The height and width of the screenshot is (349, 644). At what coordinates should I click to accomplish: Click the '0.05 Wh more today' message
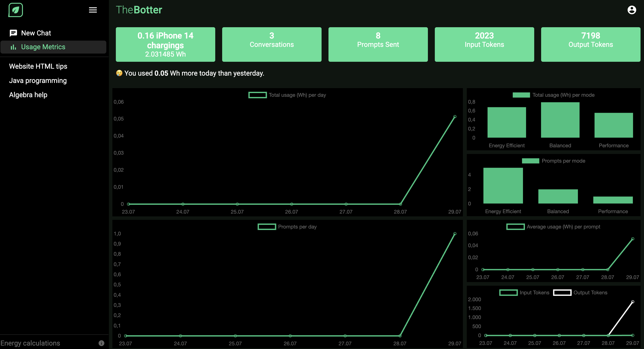point(190,73)
